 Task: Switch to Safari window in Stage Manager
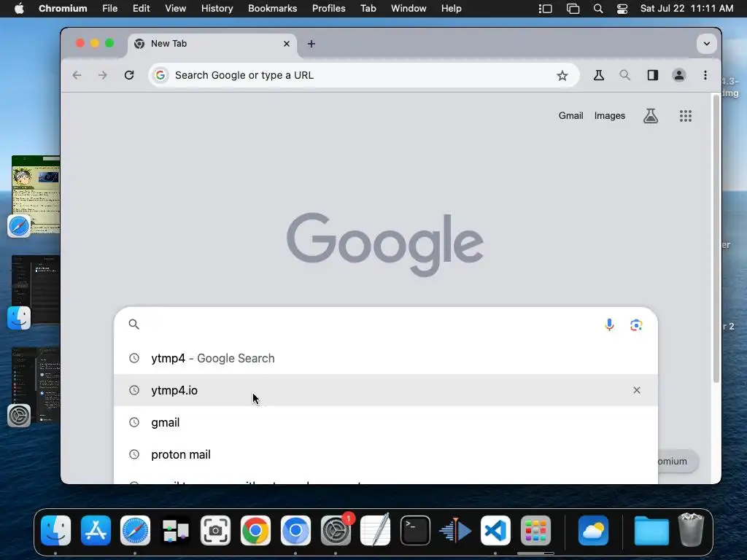pos(36,194)
